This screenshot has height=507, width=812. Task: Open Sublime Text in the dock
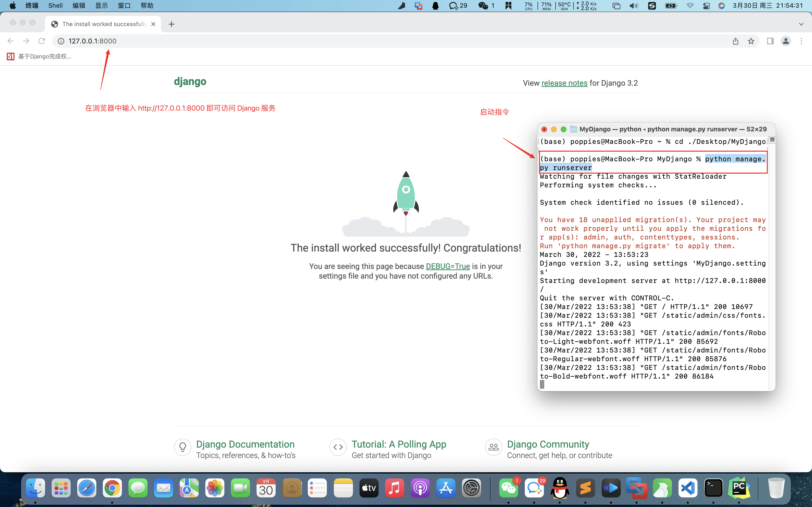pyautogui.click(x=585, y=488)
